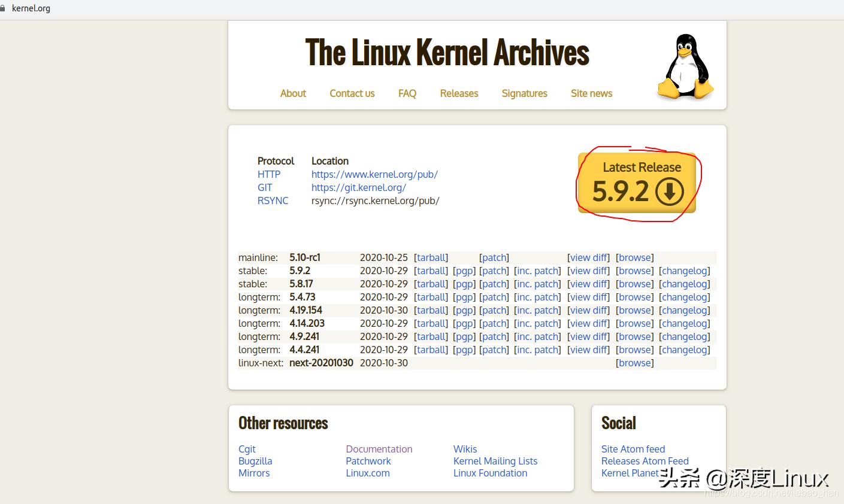
Task: Open the Linux Foundation link
Action: pyautogui.click(x=491, y=473)
